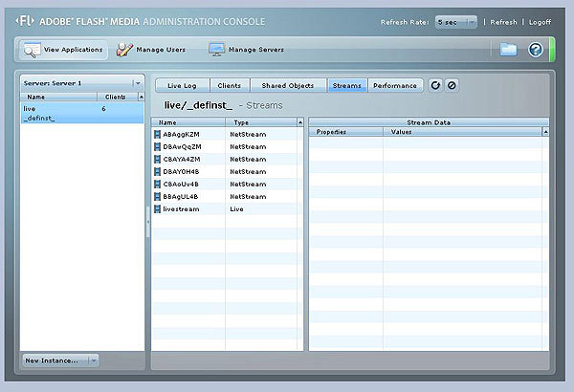This screenshot has width=574, height=392.
Task: Click the Refresh link
Action: 504,22
